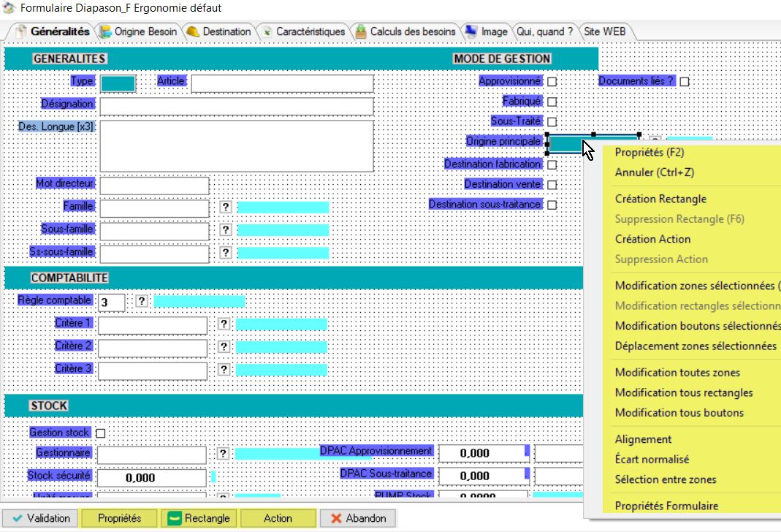Click the Stock sécurité input field
The height and width of the screenshot is (532, 781).
[151, 478]
